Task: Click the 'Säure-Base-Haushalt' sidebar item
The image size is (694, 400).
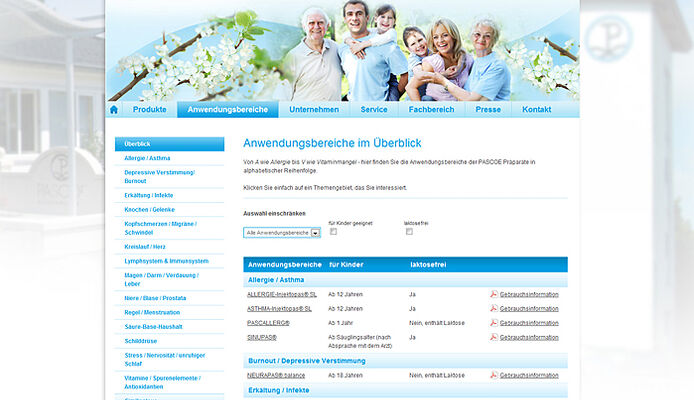Action: [x=155, y=326]
